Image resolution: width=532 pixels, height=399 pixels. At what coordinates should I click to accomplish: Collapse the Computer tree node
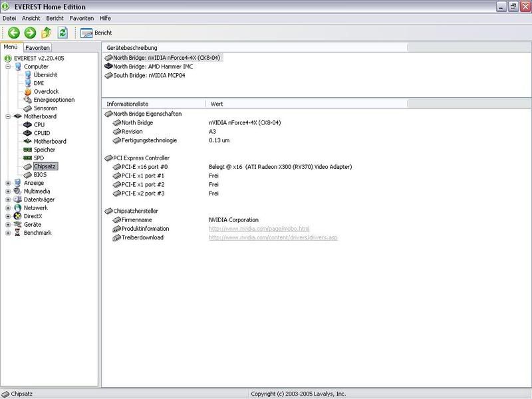8,67
